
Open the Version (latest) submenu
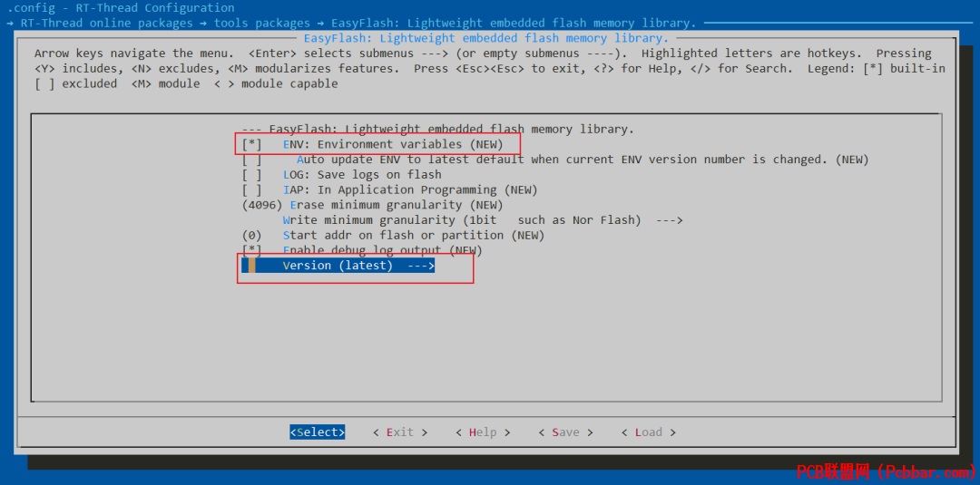[338, 266]
